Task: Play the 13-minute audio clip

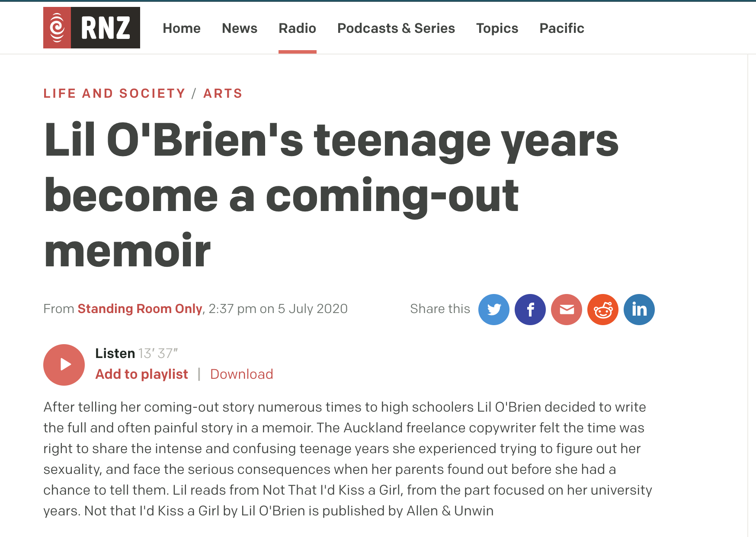Action: [64, 364]
